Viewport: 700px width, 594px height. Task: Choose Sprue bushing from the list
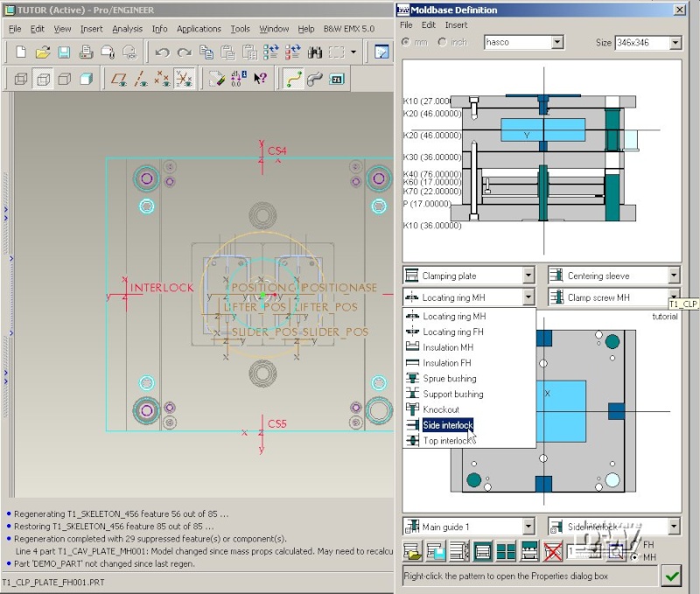point(469,379)
